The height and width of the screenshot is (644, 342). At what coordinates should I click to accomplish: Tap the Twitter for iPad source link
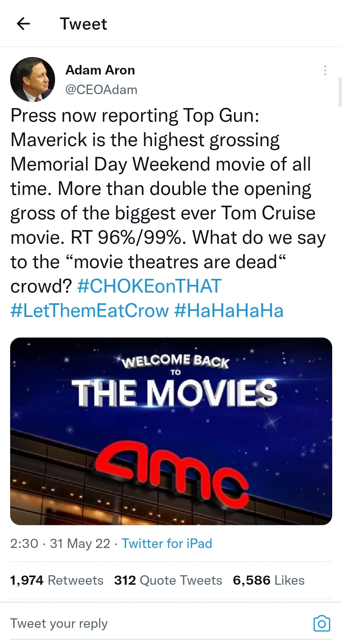(x=167, y=544)
